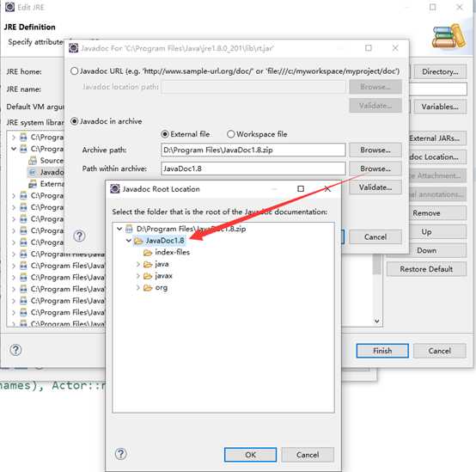Viewport: 476px width, 472px height.
Task: Browse for path within archive
Action: point(375,169)
